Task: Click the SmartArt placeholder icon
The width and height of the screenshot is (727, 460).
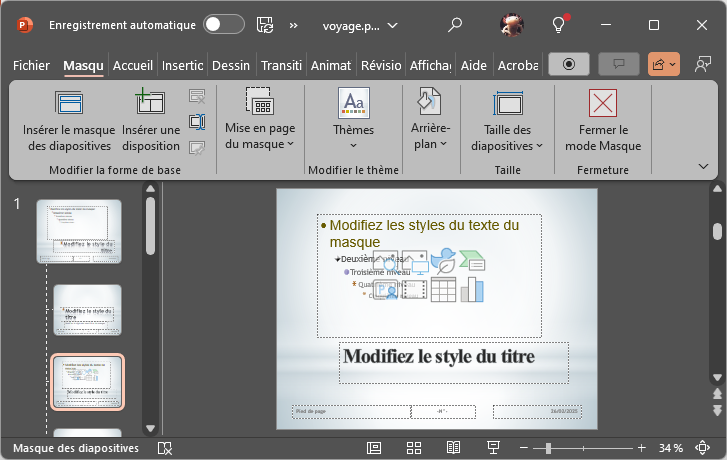Action: tap(472, 260)
